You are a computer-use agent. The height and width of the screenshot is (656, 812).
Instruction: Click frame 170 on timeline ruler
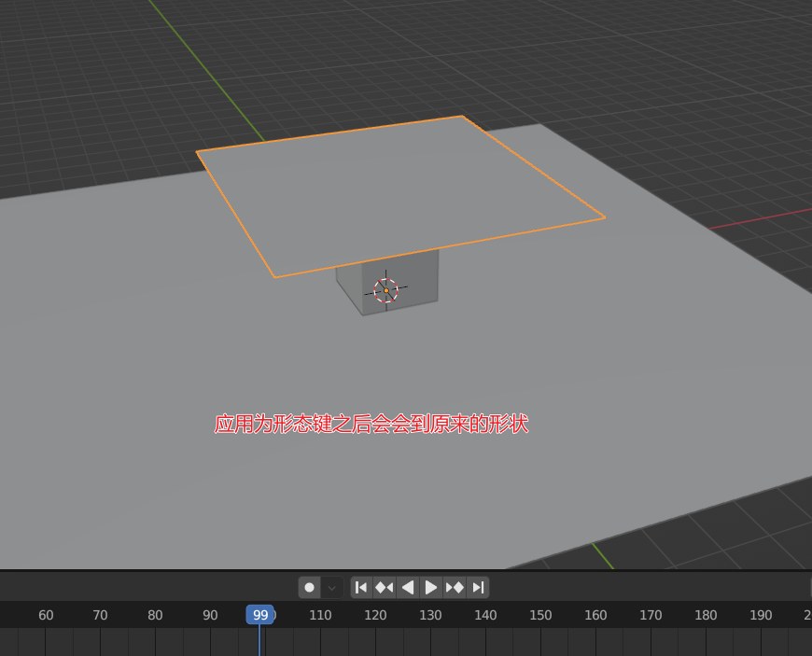point(651,615)
